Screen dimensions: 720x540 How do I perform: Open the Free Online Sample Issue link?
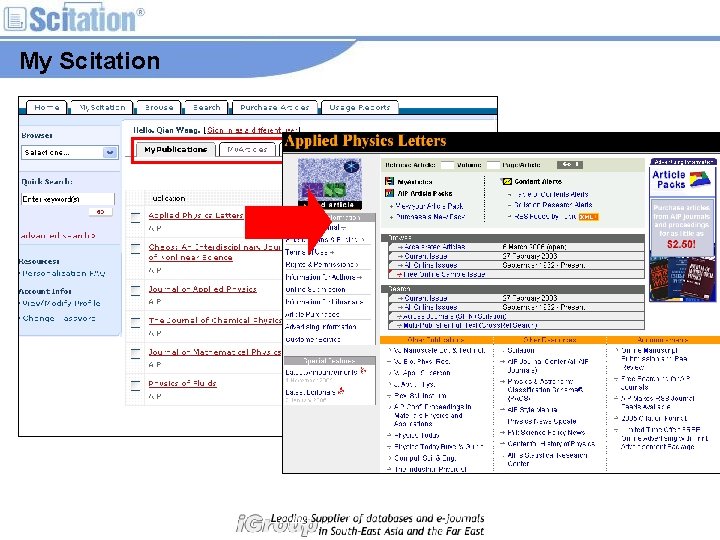[444, 275]
